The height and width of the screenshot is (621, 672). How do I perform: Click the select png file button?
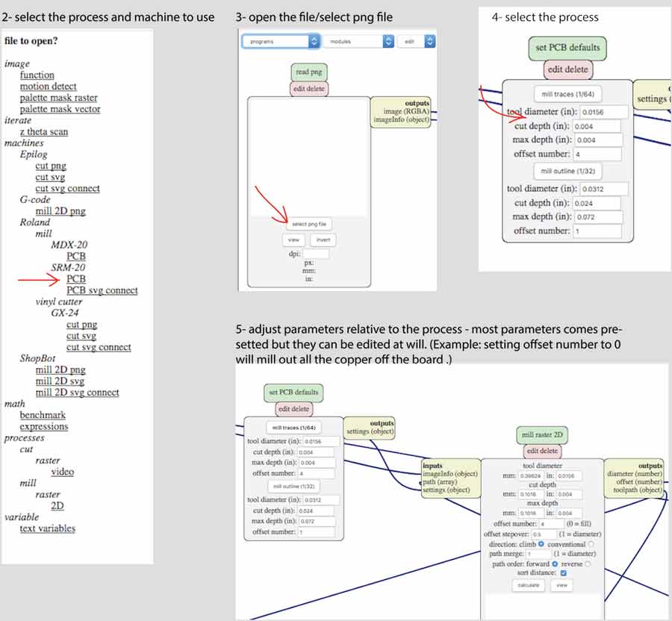(309, 224)
